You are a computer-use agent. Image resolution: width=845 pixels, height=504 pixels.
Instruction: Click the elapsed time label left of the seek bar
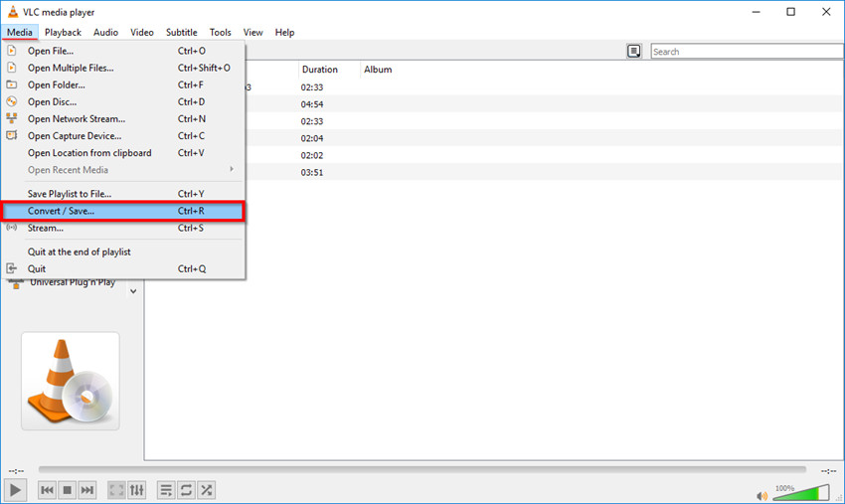tap(16, 471)
